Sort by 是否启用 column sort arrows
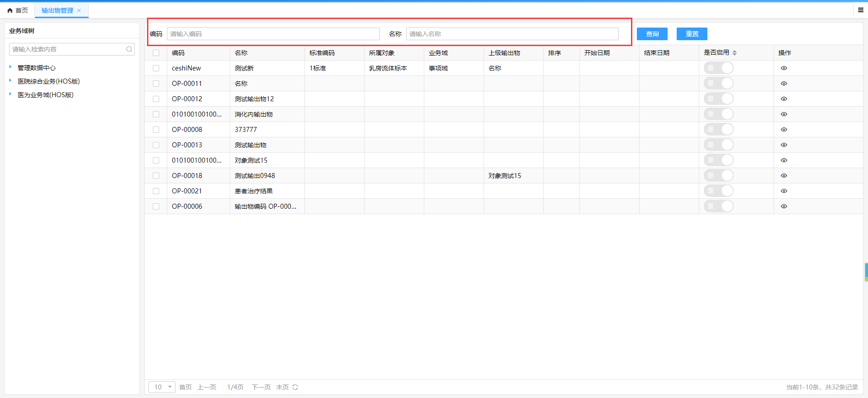Image resolution: width=868 pixels, height=398 pixels. tap(735, 53)
